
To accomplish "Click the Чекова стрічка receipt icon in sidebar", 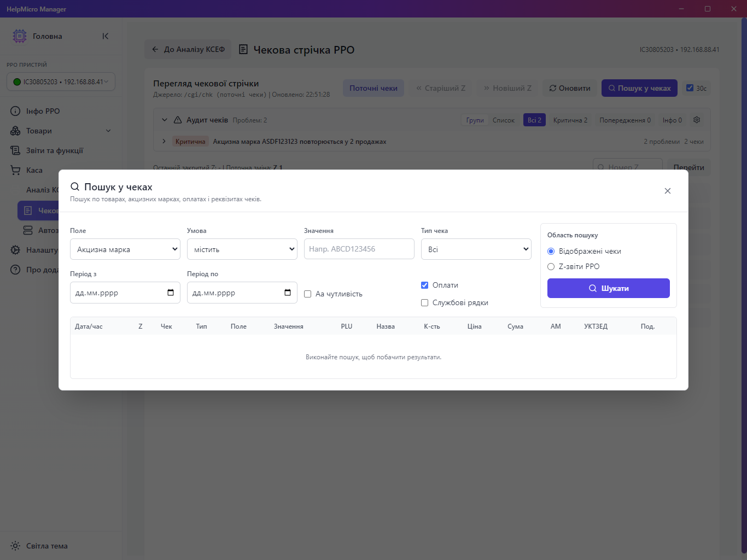I will tap(28, 211).
